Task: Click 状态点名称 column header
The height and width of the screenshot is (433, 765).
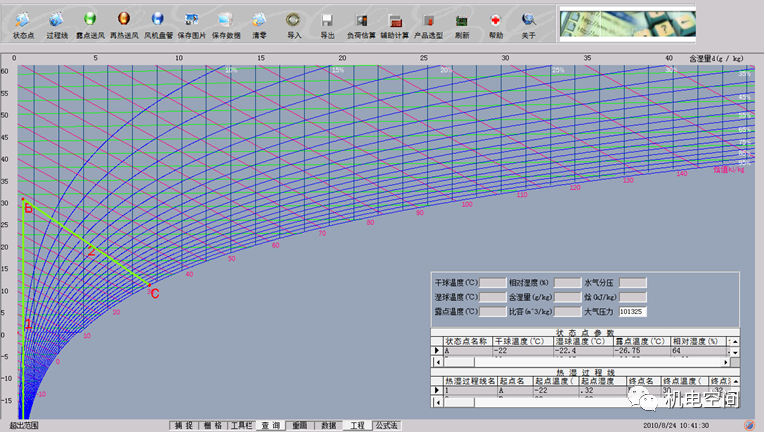Action: (467, 341)
